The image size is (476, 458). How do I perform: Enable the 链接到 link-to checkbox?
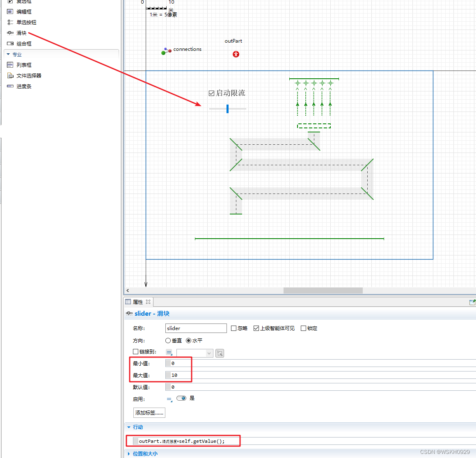click(136, 351)
